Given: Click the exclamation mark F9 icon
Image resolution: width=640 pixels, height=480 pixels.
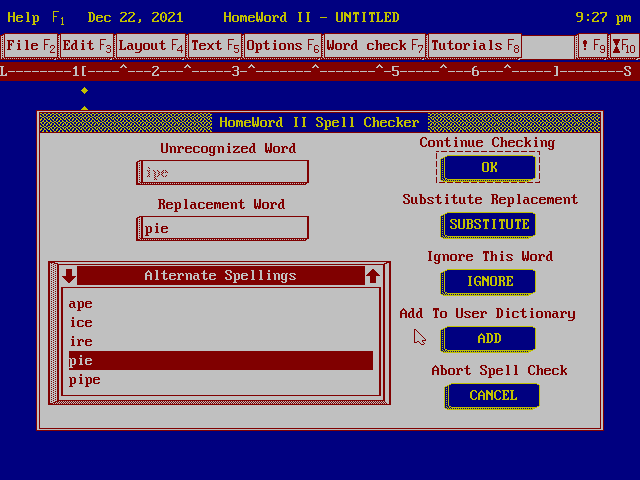Looking at the screenshot, I should [x=592, y=46].
